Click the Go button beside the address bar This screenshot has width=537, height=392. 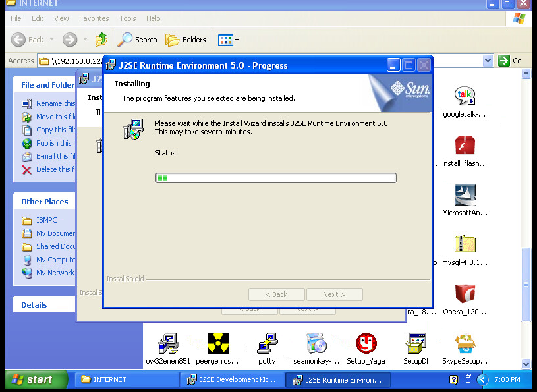[511, 61]
